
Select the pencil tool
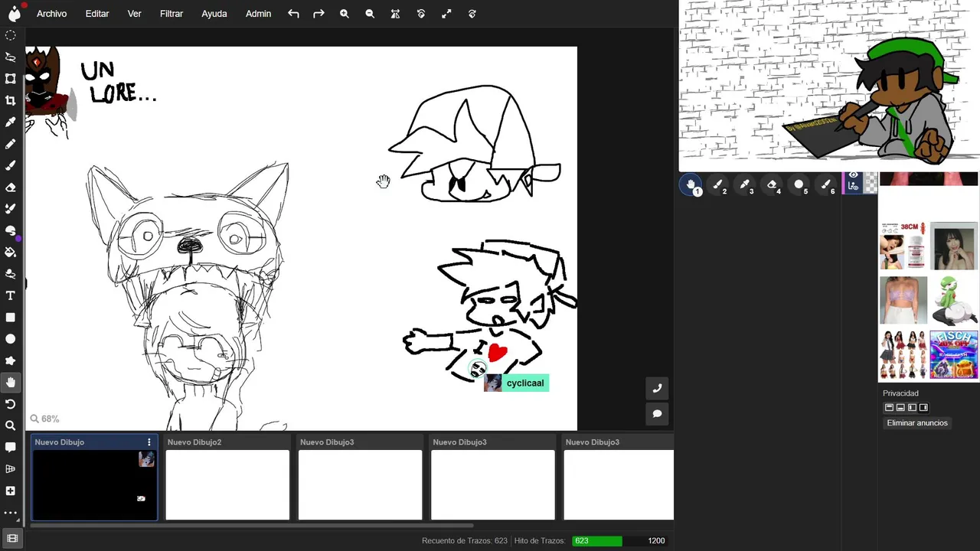(x=11, y=144)
